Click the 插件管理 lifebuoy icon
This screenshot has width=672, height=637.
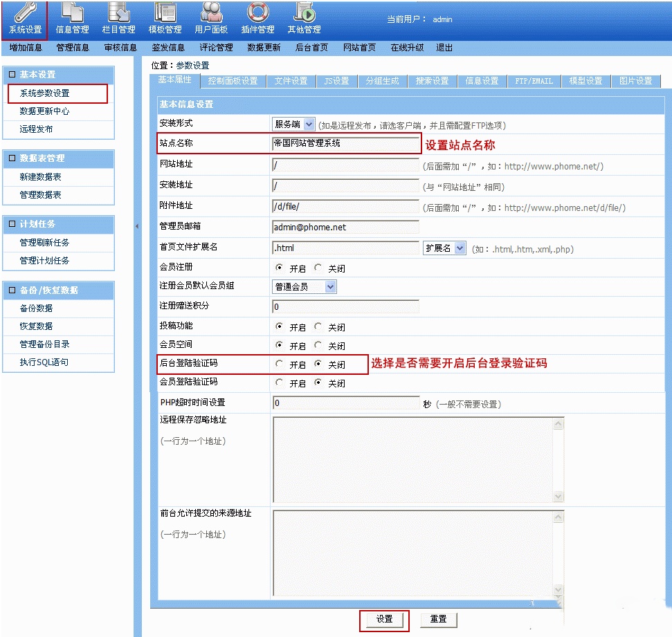point(257,13)
